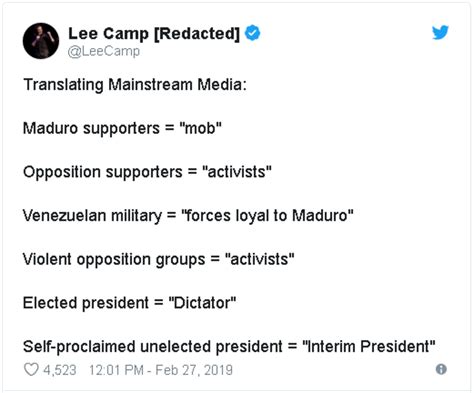Like the tweet with the heart icon
The height and width of the screenshot is (393, 474).
(31, 369)
